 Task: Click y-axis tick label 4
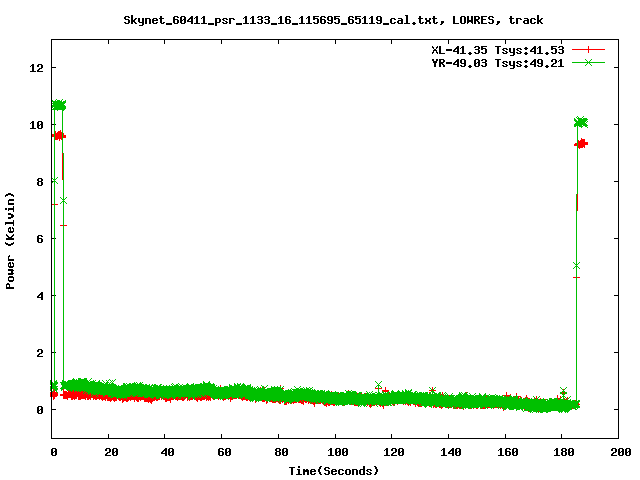tap(40, 296)
